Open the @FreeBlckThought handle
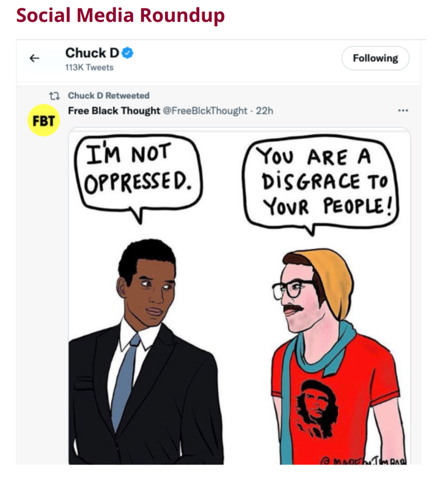The image size is (448, 489). (x=205, y=111)
